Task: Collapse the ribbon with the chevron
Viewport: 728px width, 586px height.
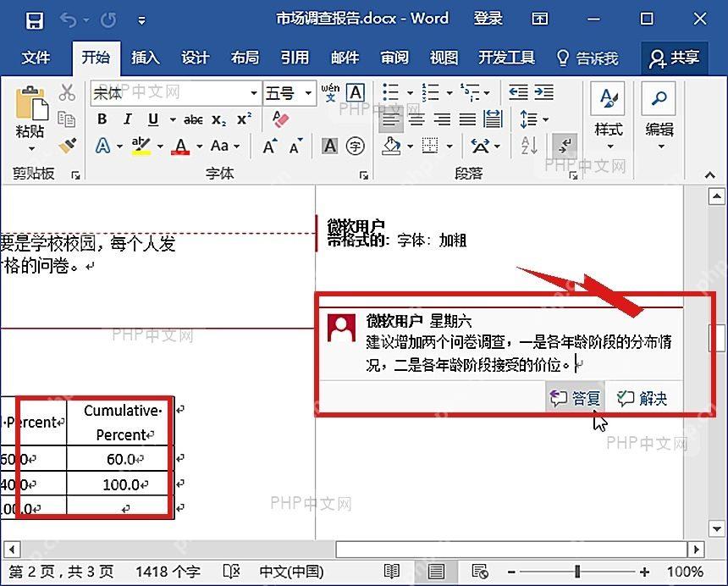Action: pos(709,174)
